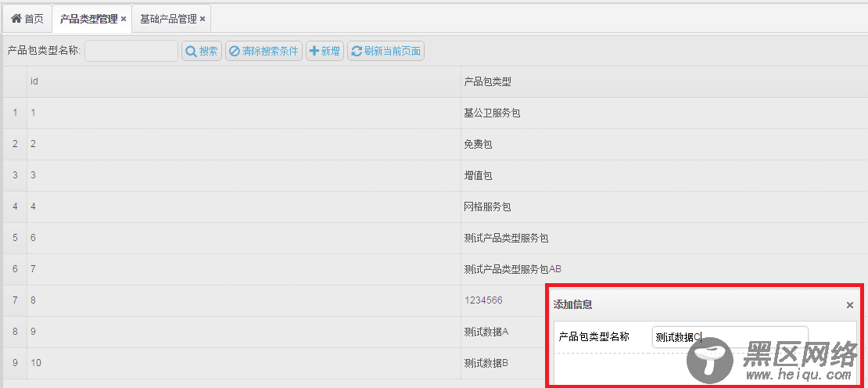
Task: Click the id cell with value 9
Action: point(243,332)
